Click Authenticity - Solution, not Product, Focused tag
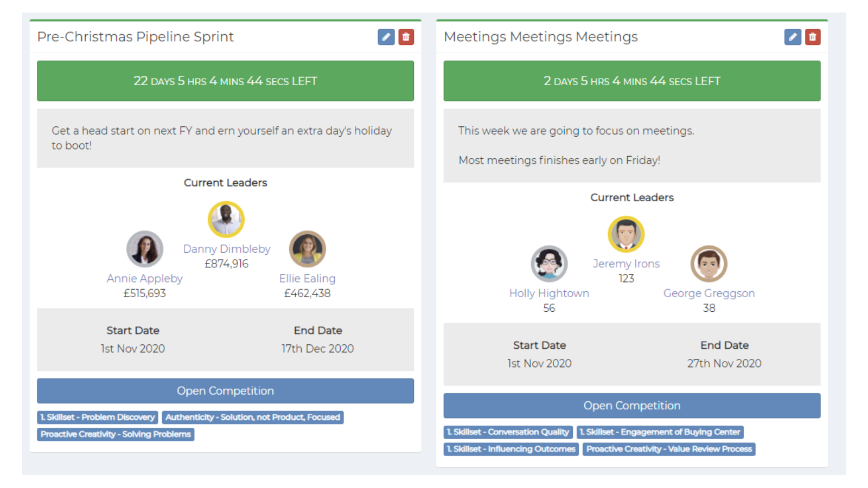 [253, 418]
